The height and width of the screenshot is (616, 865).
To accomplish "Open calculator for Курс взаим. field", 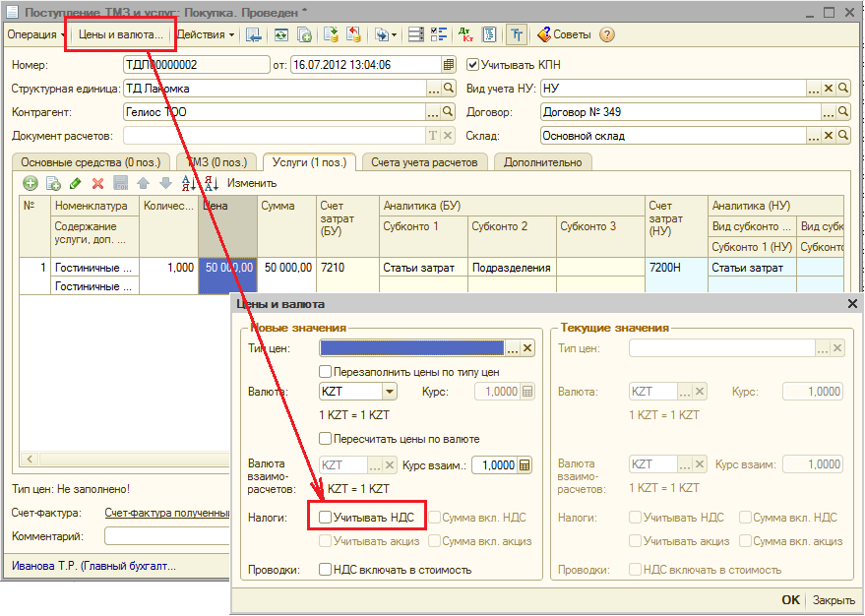I will (525, 465).
